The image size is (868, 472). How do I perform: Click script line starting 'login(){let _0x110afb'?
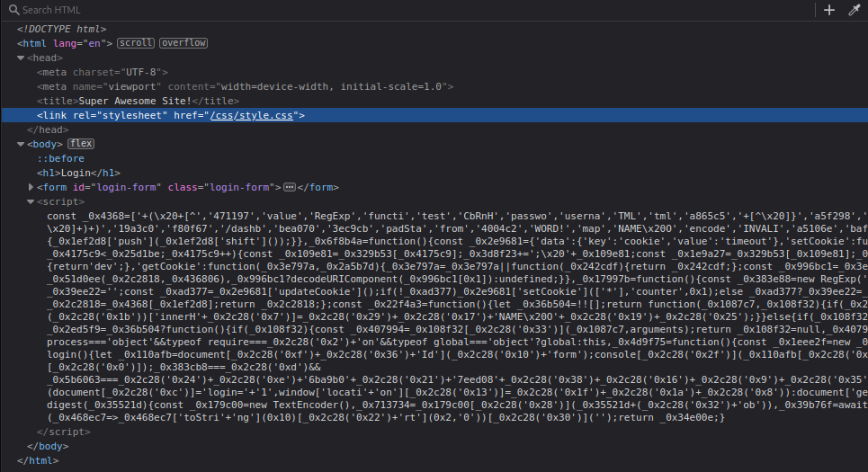[457, 355]
